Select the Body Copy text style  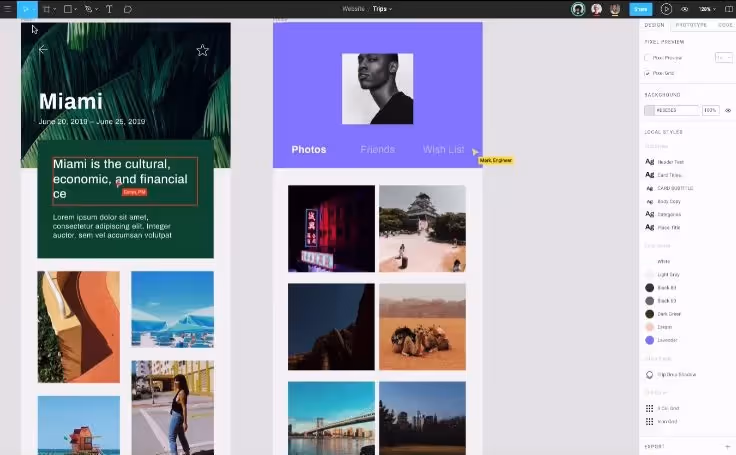tap(663, 201)
